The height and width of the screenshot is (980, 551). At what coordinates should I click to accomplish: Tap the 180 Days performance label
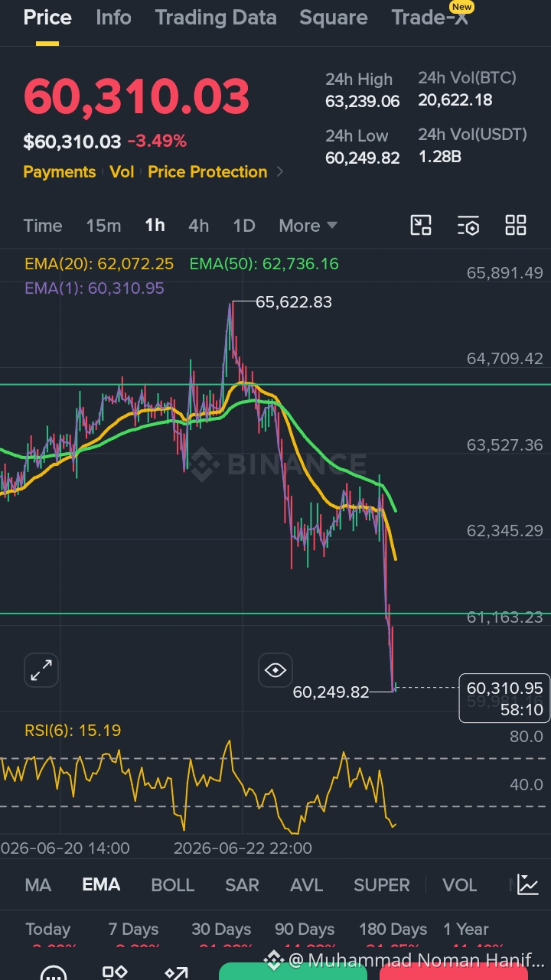click(393, 930)
